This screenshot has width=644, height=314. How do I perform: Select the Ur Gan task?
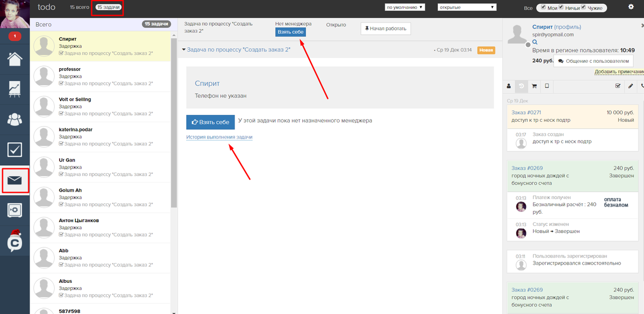(x=101, y=167)
